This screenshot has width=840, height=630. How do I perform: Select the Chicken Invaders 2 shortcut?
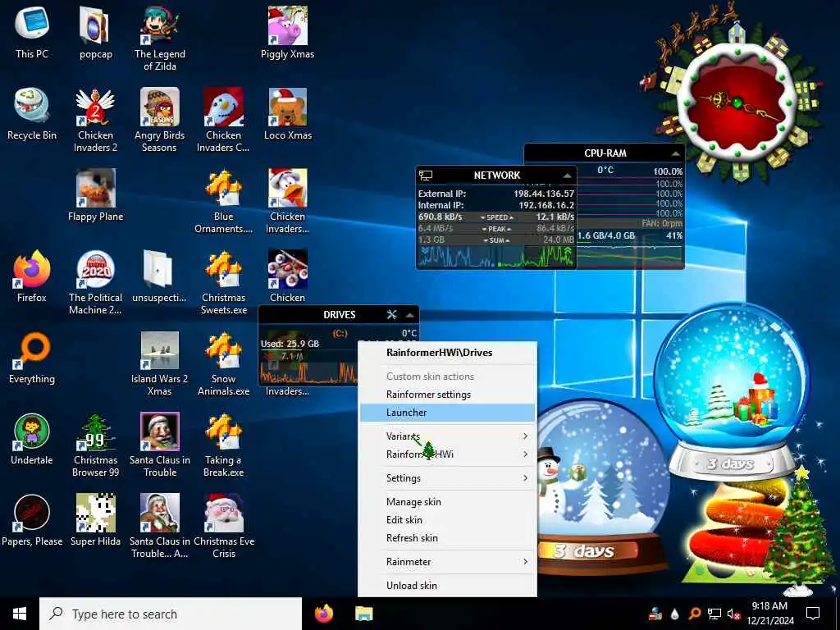pyautogui.click(x=95, y=120)
